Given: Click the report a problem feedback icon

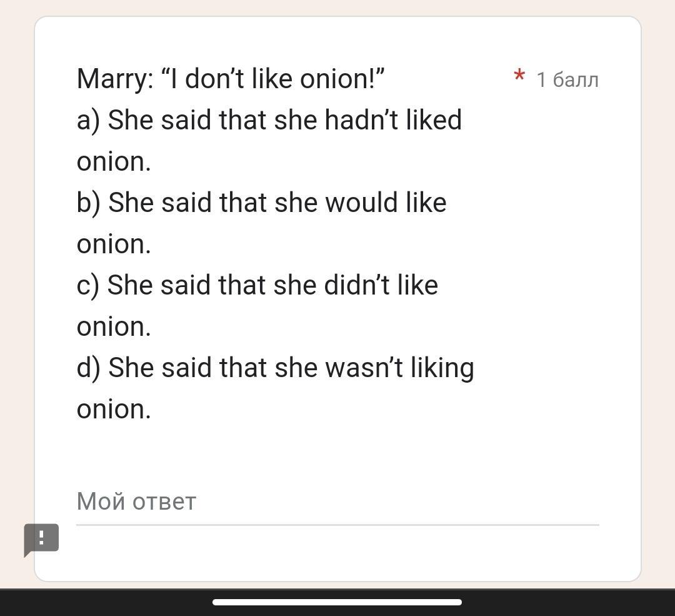Looking at the screenshot, I should tap(41, 538).
